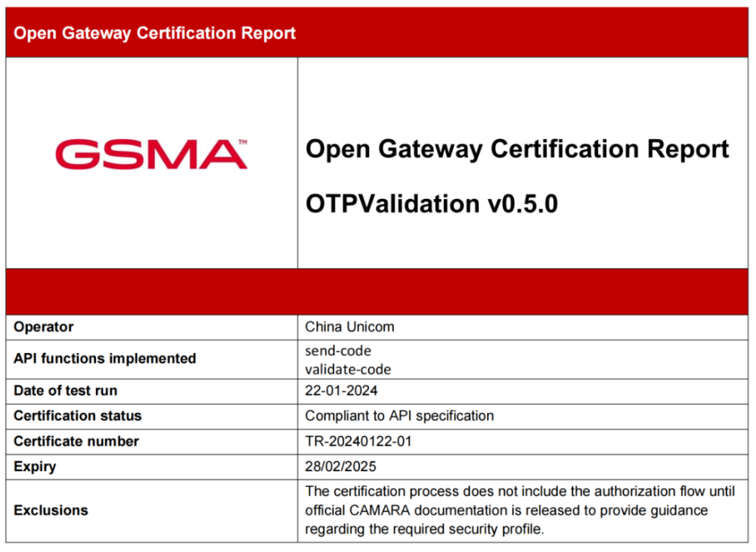Select the Expiry row label
The image size is (756, 552).
pos(35,467)
